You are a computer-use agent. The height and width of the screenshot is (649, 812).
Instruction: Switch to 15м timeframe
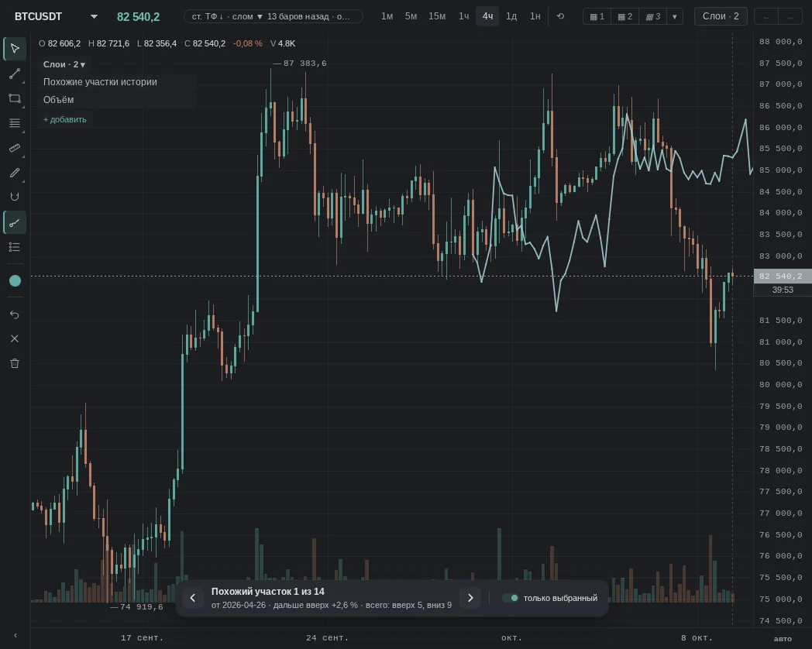[x=436, y=16]
